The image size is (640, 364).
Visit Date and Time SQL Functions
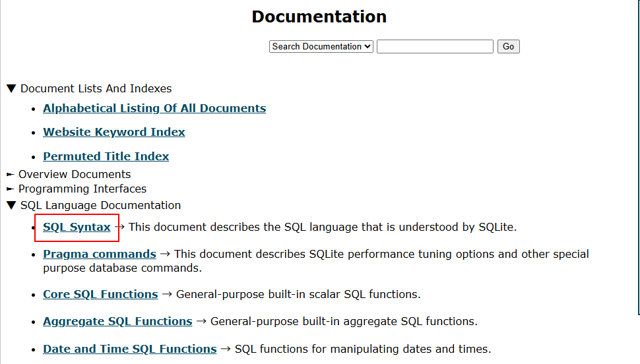tap(129, 349)
